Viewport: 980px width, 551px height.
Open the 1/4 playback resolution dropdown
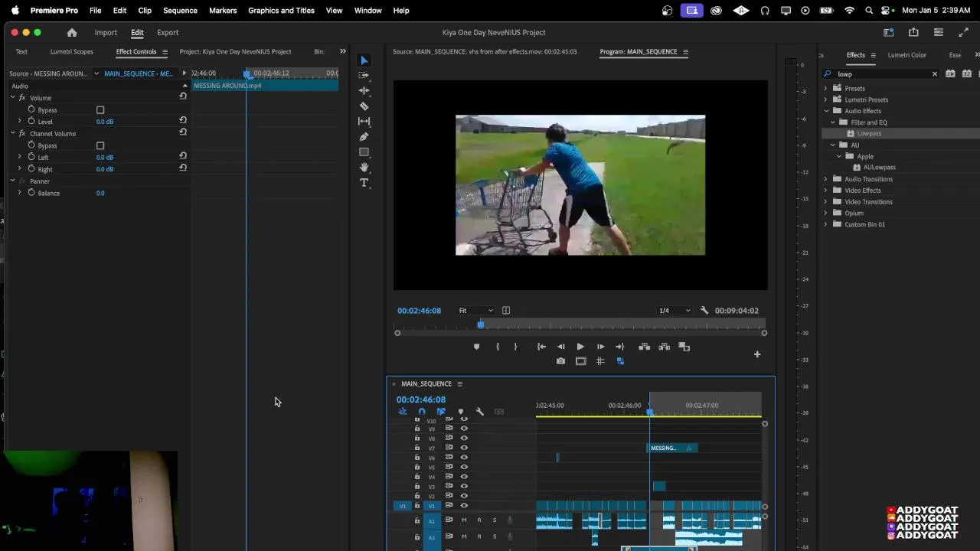[675, 311]
